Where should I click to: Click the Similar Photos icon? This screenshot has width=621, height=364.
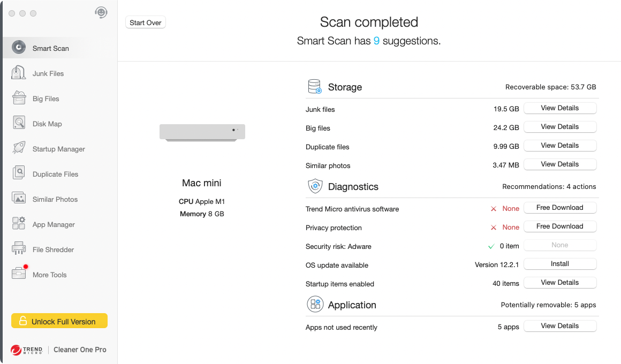coord(19,199)
